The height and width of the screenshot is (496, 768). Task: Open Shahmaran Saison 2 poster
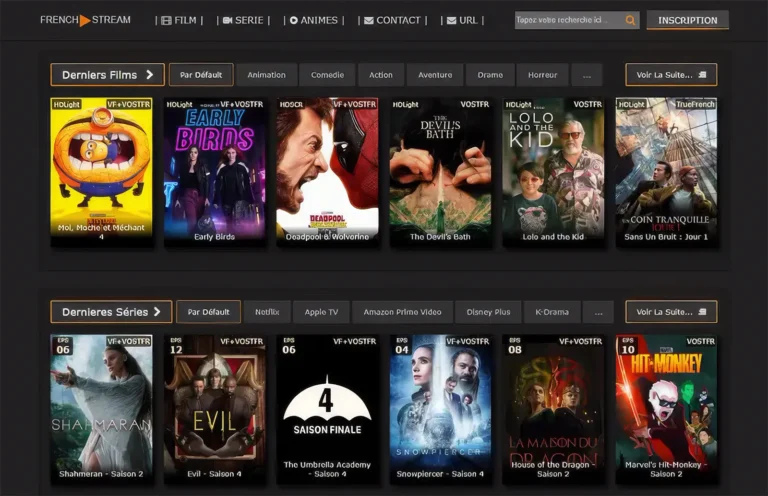click(101, 409)
